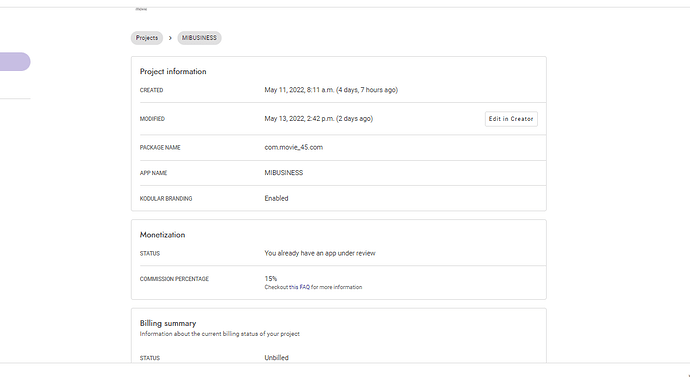Screen dimensions: 690x377
Task: Click the MODIFIED label
Action: tap(152, 119)
